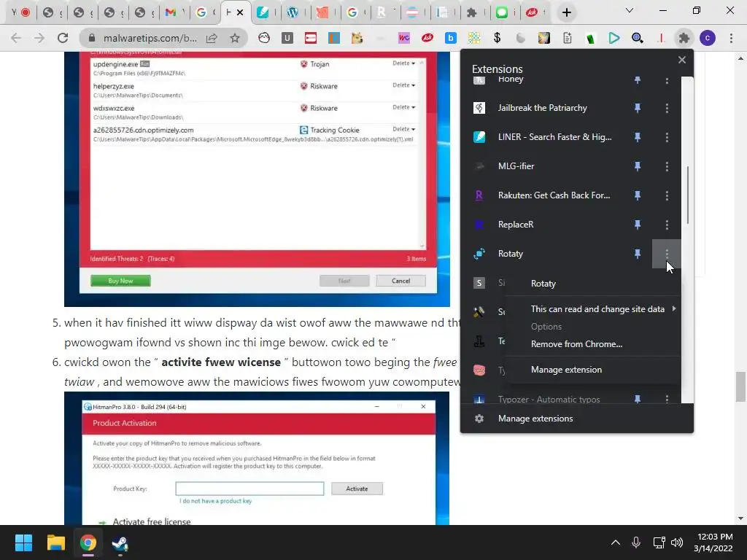The height and width of the screenshot is (560, 747).
Task: Click the ReplaceR extension icon in list
Action: pos(479,225)
